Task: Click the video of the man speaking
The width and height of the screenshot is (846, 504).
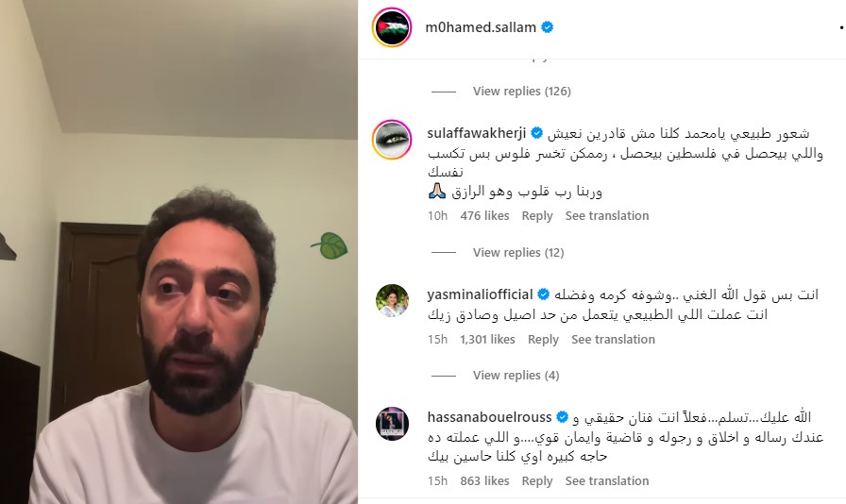Action: click(178, 252)
